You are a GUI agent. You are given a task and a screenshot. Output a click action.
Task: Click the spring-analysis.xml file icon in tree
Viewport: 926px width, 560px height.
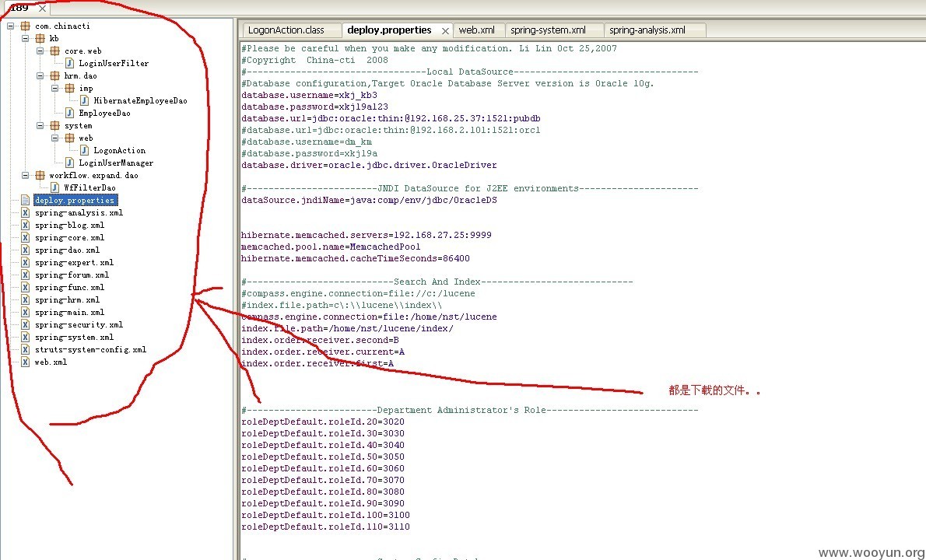pos(26,212)
